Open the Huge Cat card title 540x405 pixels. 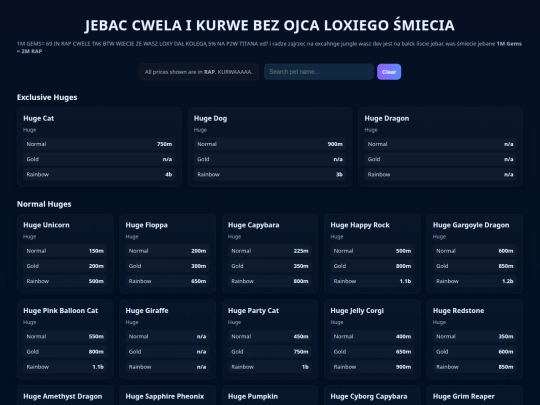39,118
